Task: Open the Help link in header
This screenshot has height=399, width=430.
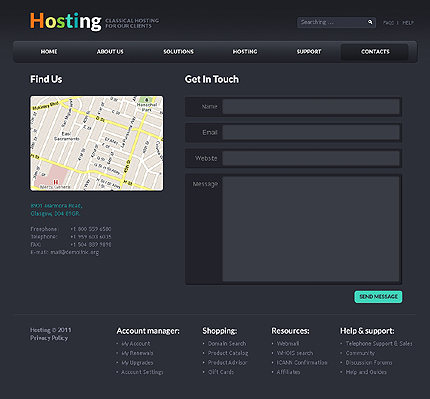Action: 408,23
